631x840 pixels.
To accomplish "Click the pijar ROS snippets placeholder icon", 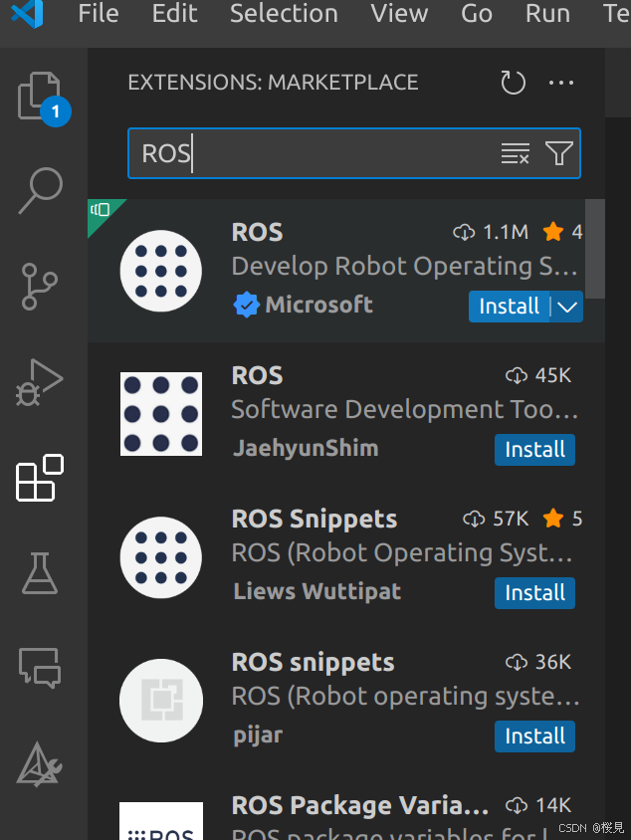I will [161, 701].
